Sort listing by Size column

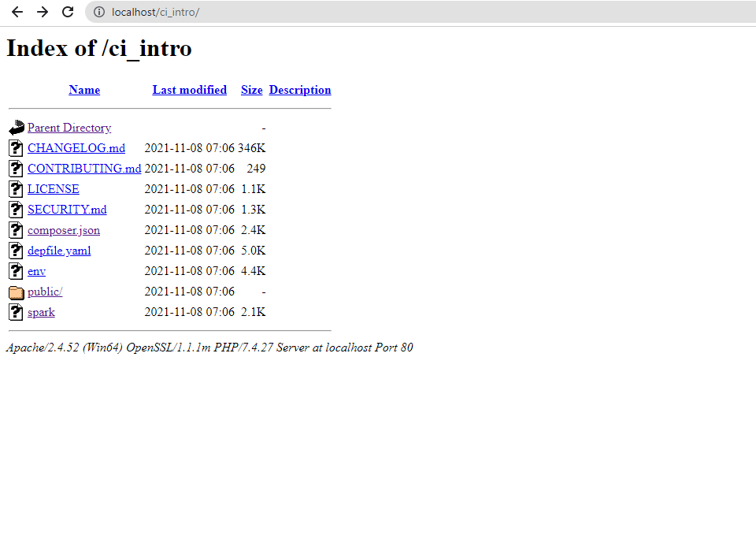[252, 90]
